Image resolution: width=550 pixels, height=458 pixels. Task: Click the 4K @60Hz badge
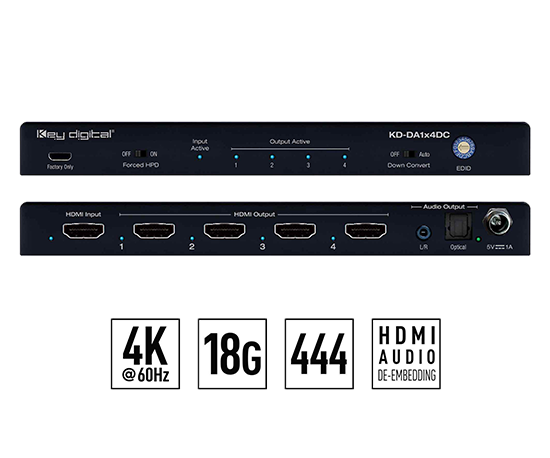(x=145, y=354)
